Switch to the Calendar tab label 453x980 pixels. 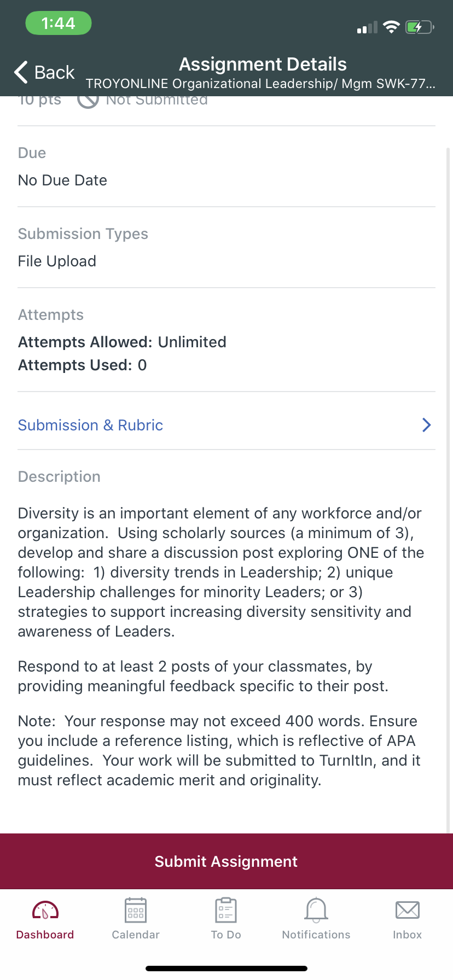[136, 935]
